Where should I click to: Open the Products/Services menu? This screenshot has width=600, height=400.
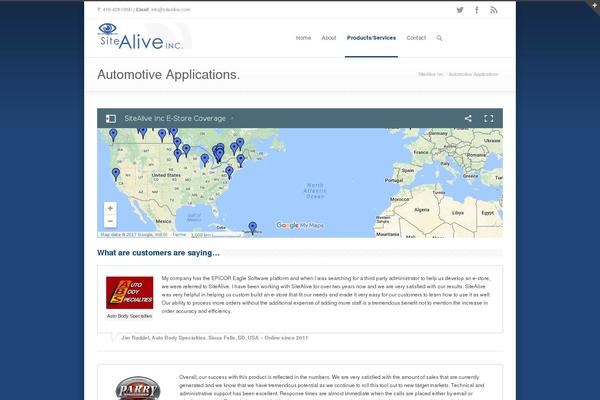[371, 38]
